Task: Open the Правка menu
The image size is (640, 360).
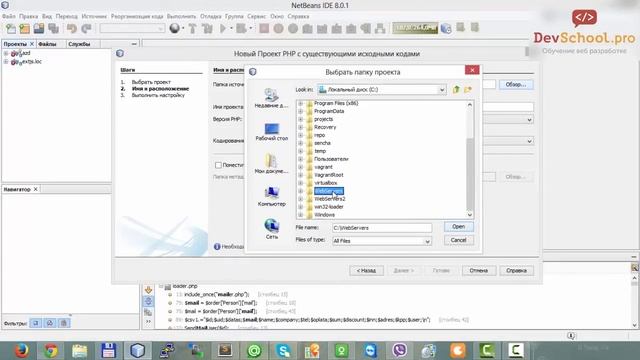Action: [28, 16]
